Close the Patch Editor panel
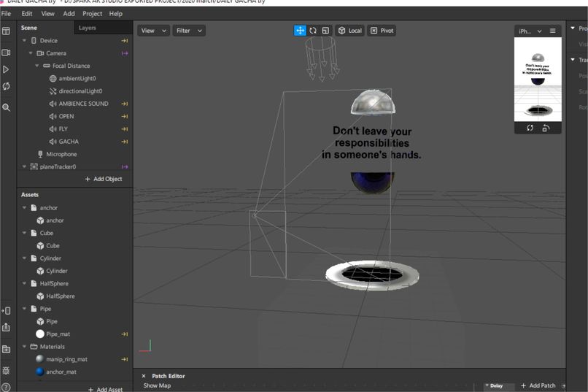Screen dimensions: 588x392 144,375
